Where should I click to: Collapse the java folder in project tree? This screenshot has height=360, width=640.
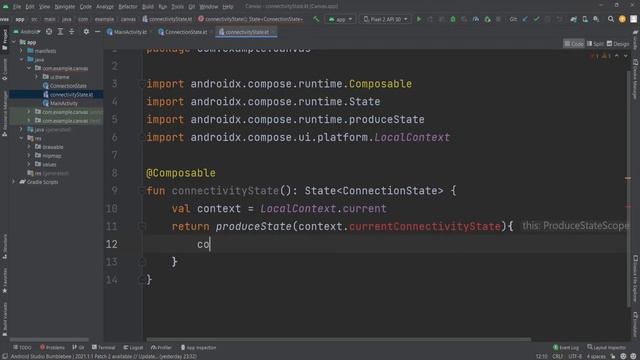tap(21, 60)
